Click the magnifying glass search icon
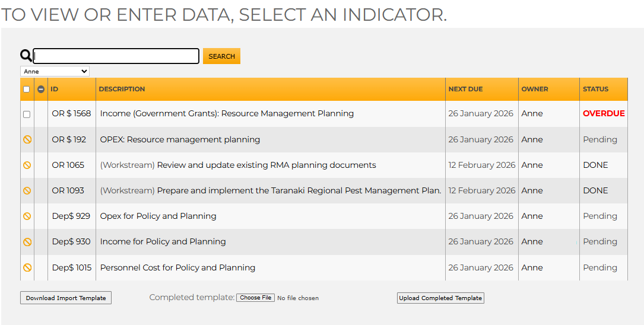The image size is (644, 325). point(26,56)
